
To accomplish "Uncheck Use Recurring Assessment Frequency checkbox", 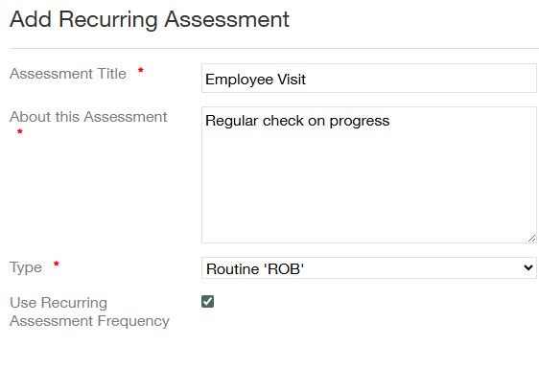I will pyautogui.click(x=207, y=301).
